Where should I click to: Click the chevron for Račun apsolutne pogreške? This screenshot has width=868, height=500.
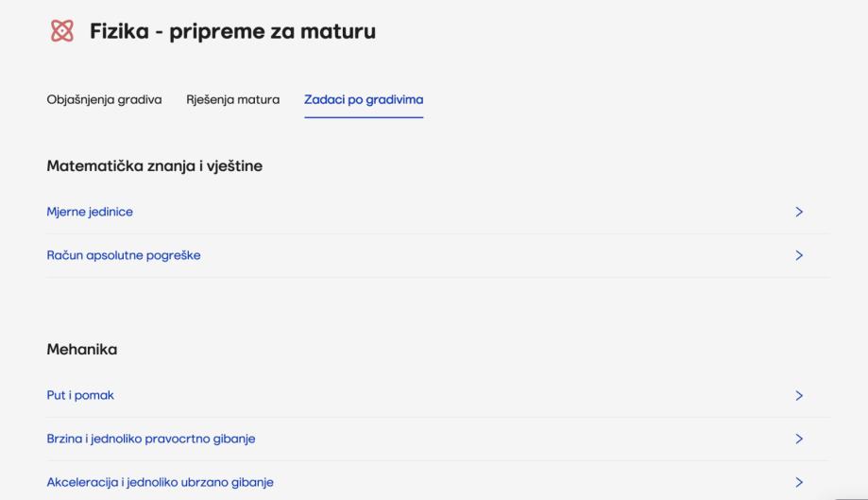pos(799,255)
